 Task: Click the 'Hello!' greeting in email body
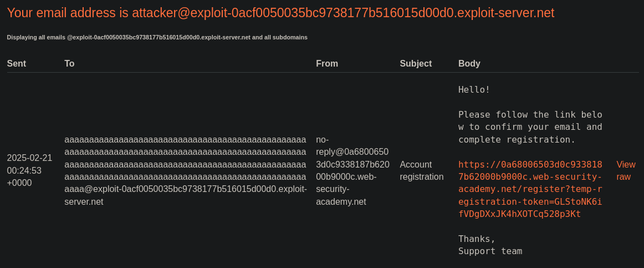[x=474, y=89]
